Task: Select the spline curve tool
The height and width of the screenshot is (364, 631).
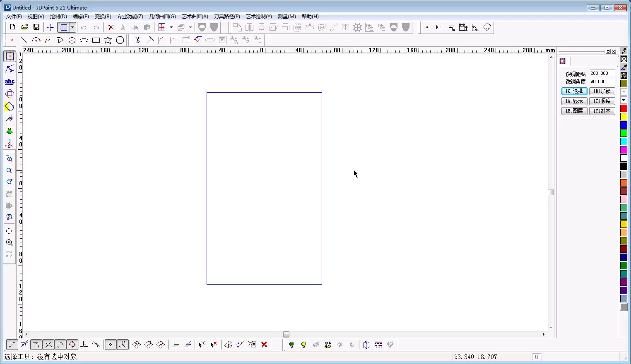Action: pos(48,40)
